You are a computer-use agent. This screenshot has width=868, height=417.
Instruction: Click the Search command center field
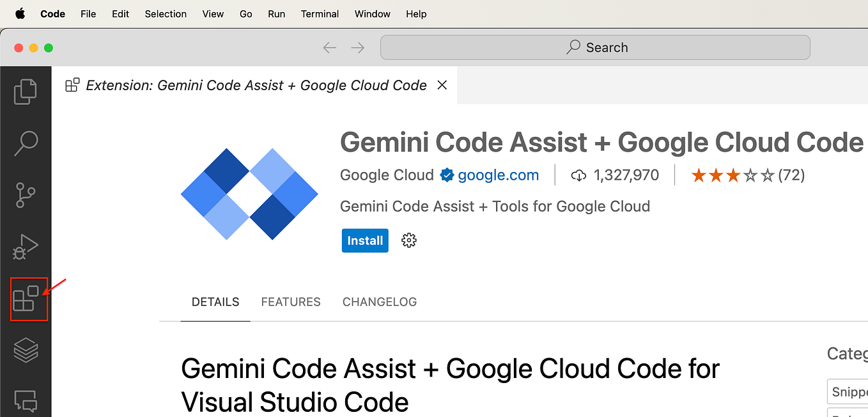pyautogui.click(x=595, y=47)
